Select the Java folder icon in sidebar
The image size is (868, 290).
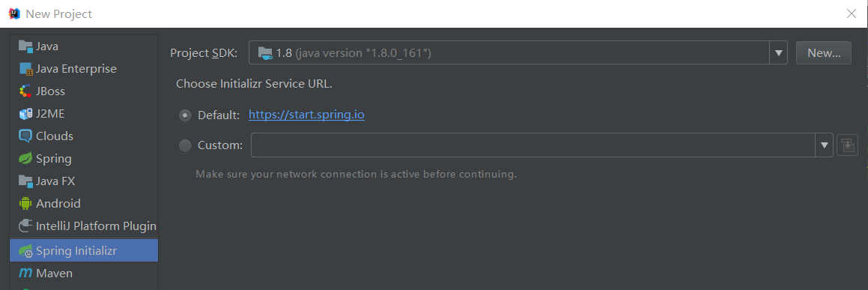click(25, 46)
